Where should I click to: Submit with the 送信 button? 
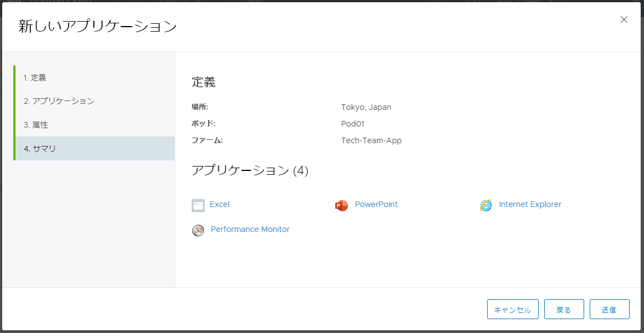pyautogui.click(x=609, y=310)
